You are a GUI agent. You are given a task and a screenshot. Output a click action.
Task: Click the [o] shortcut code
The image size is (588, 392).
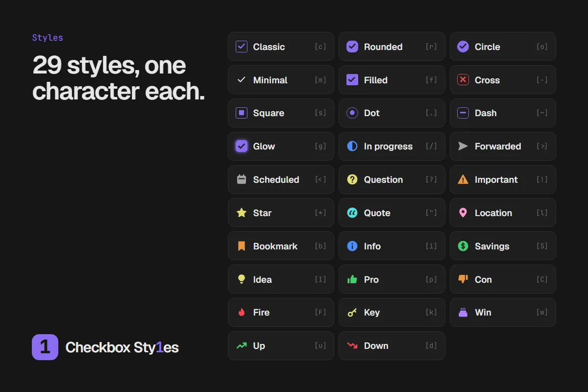click(542, 47)
